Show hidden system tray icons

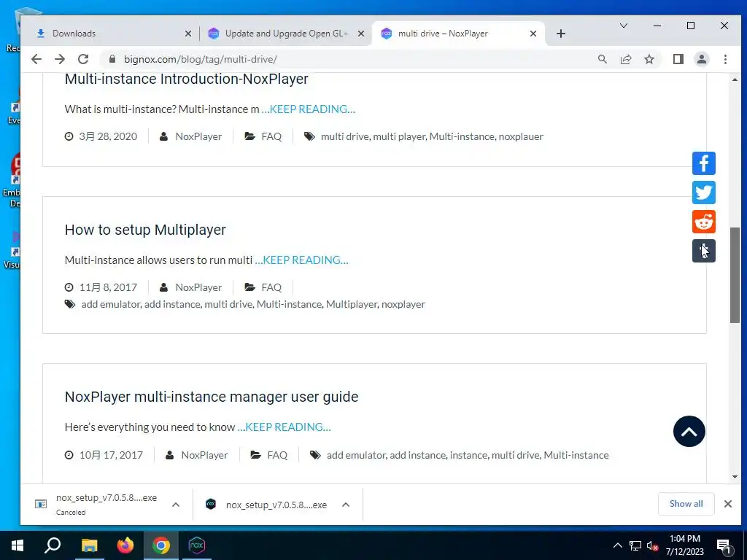click(617, 545)
